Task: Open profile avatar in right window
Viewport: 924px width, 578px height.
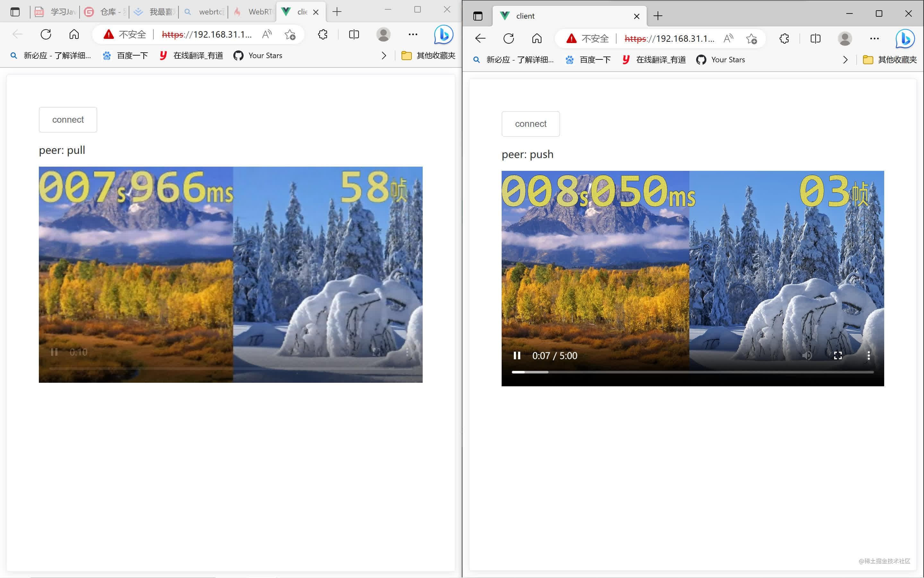Action: tap(844, 39)
